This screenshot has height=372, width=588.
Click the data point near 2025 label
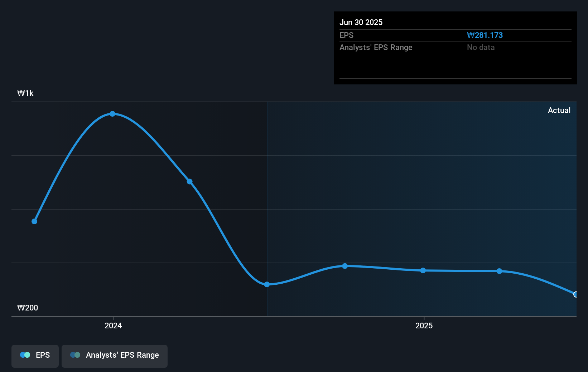pyautogui.click(x=423, y=271)
